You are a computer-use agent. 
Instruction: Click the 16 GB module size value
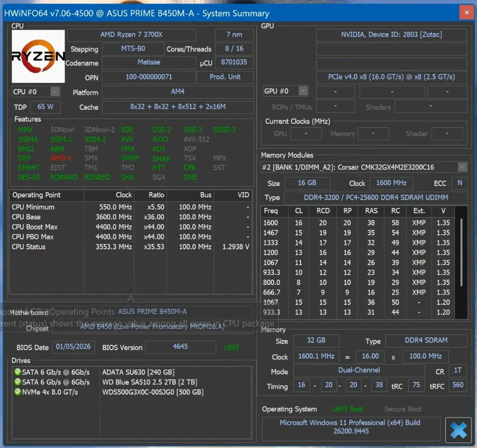(307, 183)
